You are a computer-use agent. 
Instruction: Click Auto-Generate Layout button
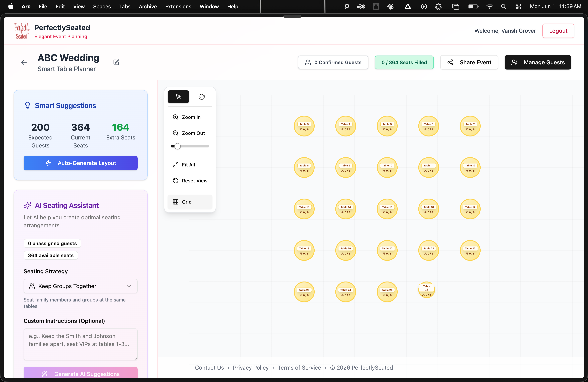[x=81, y=163]
